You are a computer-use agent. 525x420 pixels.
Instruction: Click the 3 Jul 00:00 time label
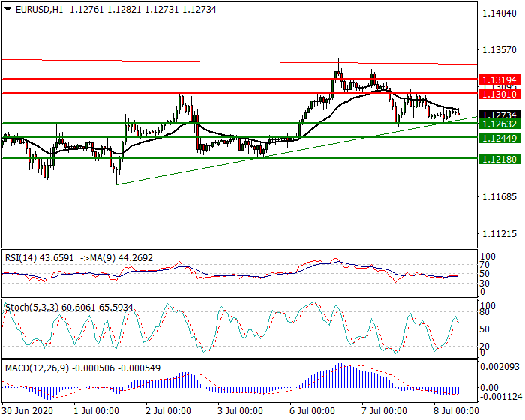(240, 411)
